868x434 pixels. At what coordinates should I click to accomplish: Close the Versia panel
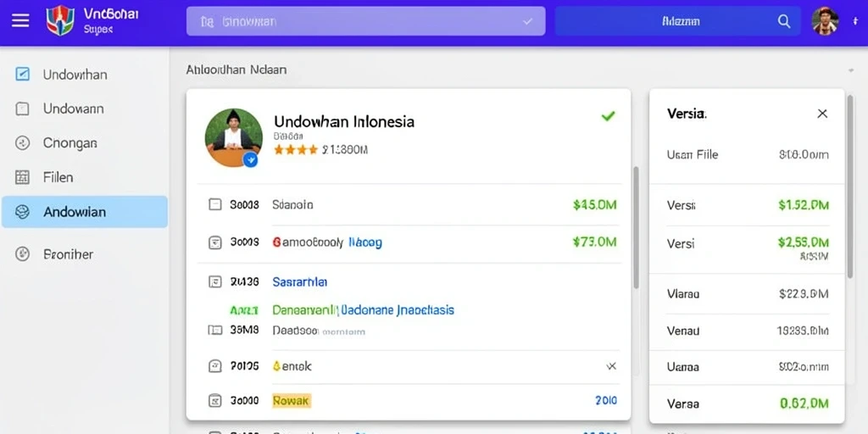[822, 114]
